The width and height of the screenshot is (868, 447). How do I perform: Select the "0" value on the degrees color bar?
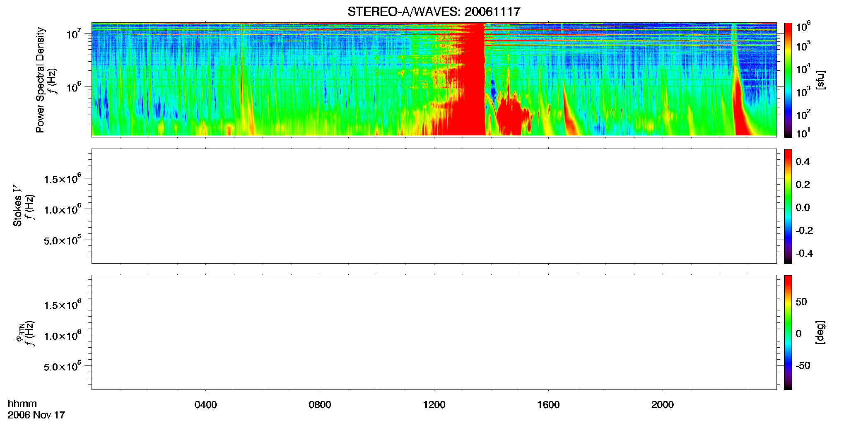click(x=798, y=333)
